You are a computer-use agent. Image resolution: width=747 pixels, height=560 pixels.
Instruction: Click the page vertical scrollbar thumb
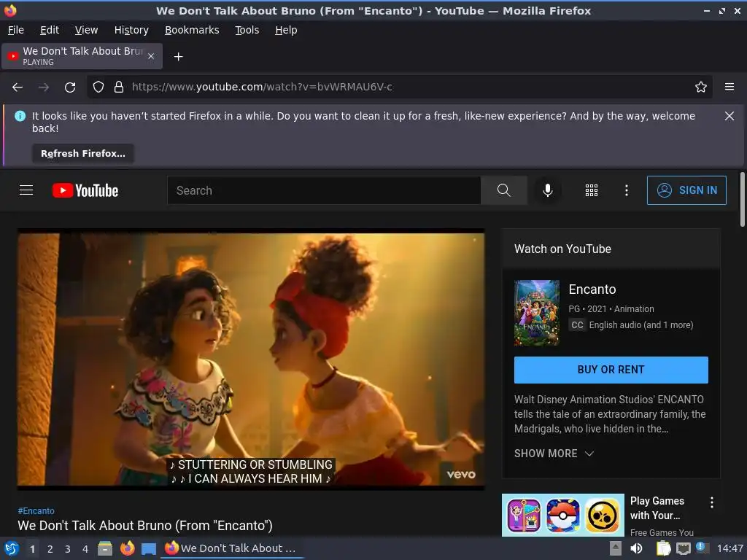click(x=742, y=199)
